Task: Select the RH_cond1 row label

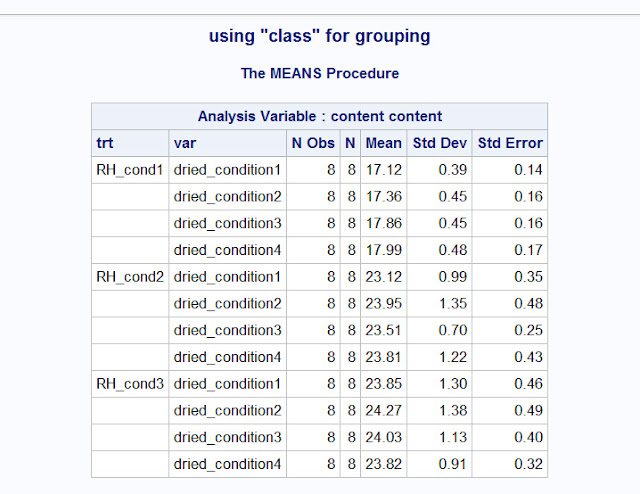Action: point(130,170)
